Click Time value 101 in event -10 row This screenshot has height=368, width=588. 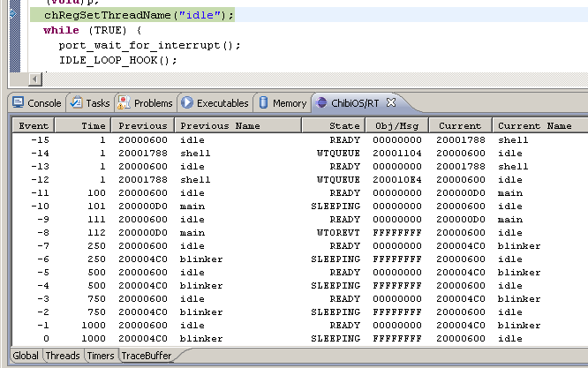[x=96, y=207]
